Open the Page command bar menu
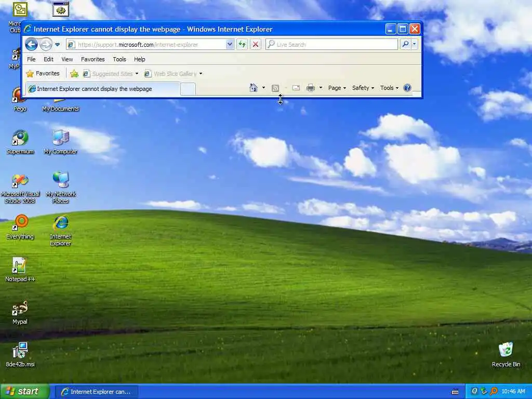Screen dimensions: 532x399 click(x=337, y=88)
